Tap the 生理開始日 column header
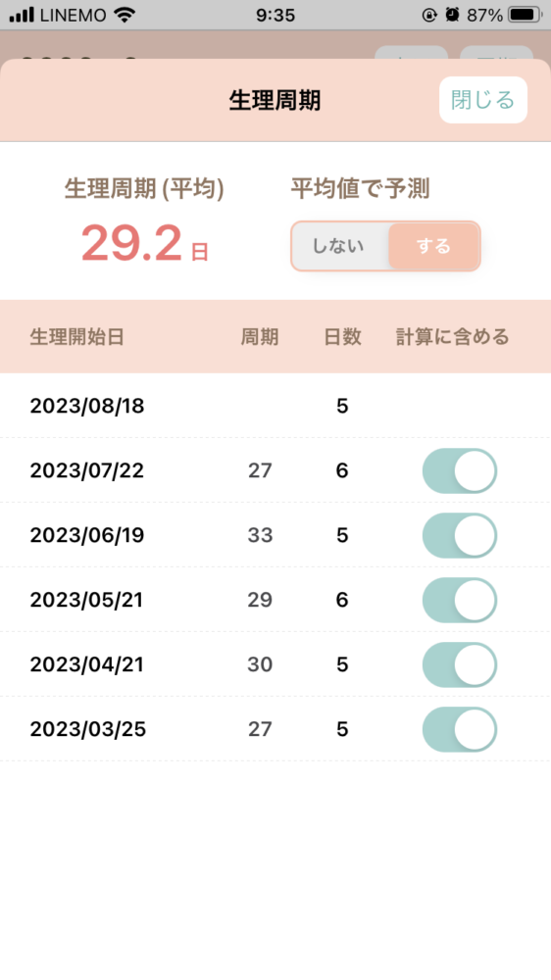 tap(76, 337)
